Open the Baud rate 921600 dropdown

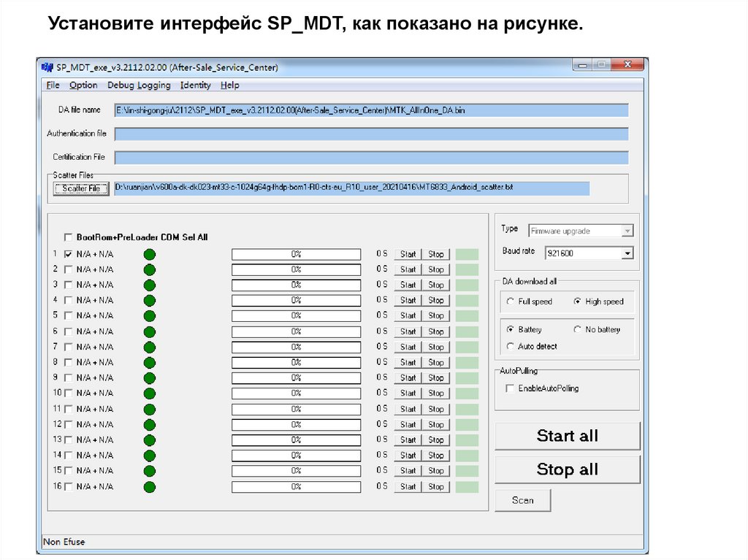click(589, 253)
